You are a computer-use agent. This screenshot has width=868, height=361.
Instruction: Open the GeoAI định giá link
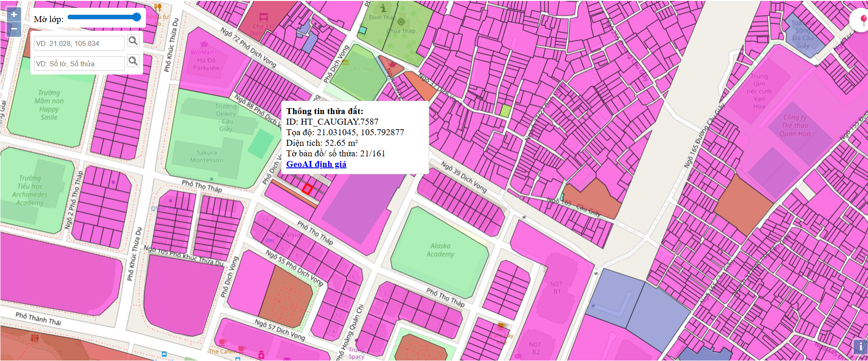pos(316,164)
